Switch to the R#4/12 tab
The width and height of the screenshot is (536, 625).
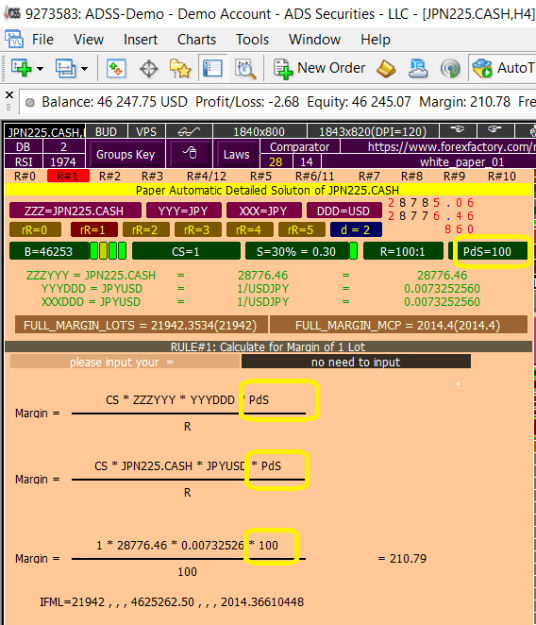206,176
